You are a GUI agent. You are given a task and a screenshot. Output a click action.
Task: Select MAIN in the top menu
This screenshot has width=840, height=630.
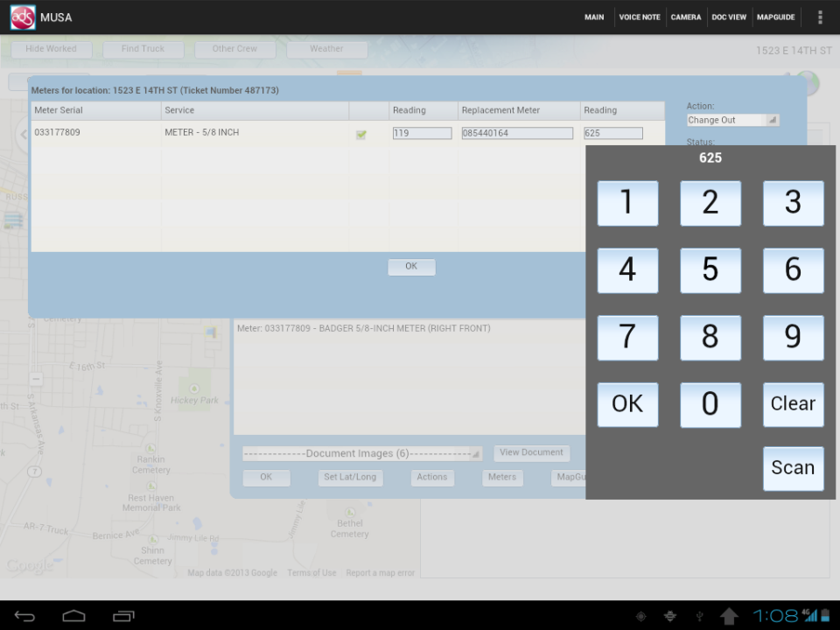(x=594, y=17)
